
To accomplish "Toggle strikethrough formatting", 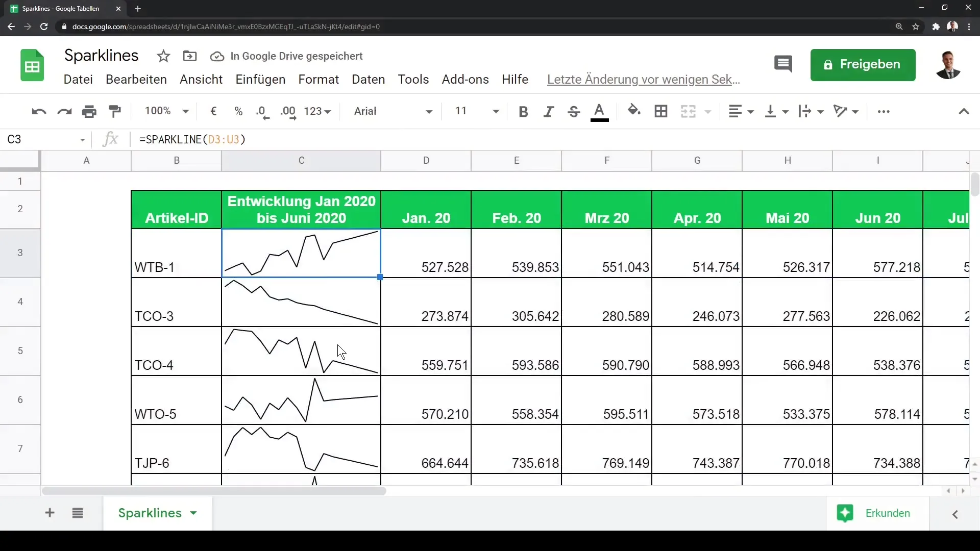I will [574, 112].
